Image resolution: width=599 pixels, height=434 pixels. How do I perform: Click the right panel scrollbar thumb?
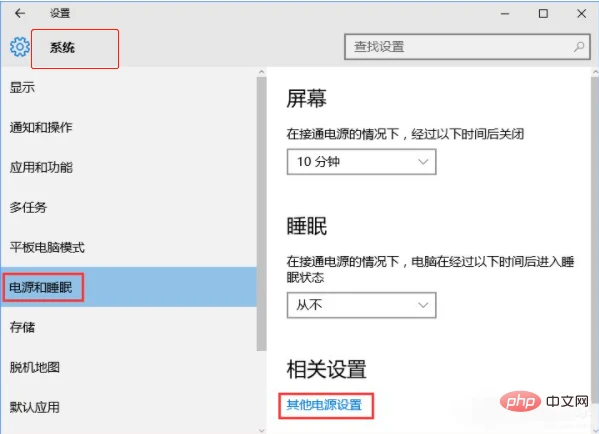(x=595, y=239)
